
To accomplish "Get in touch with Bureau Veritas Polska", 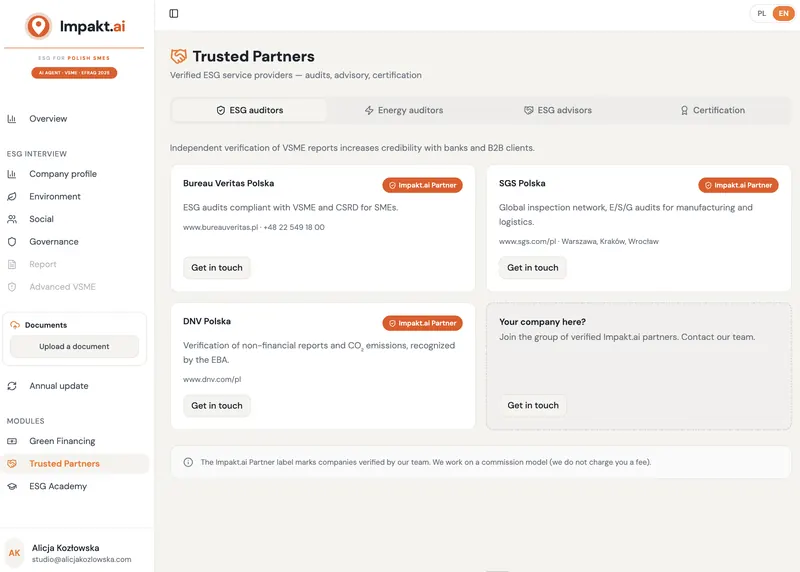I will (x=217, y=268).
